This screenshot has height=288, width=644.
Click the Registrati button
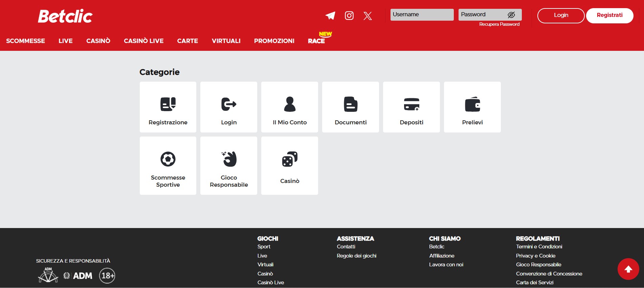pyautogui.click(x=609, y=16)
